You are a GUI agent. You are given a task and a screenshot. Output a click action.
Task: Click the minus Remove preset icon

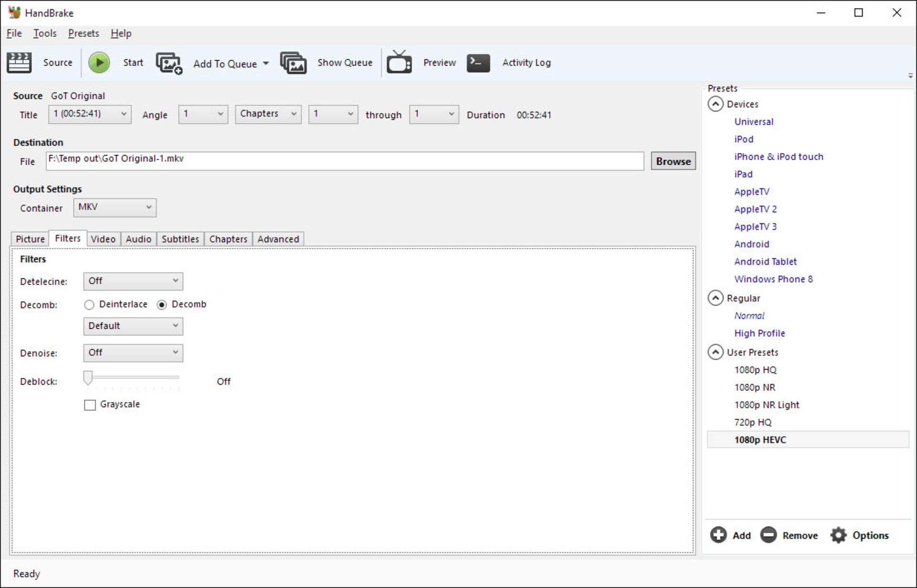(768, 535)
